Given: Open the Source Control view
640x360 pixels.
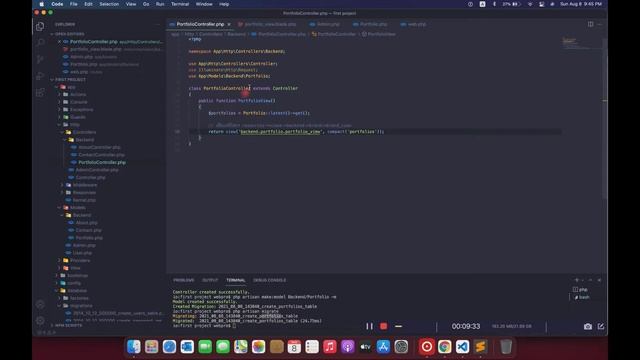Looking at the screenshot, I should click(x=40, y=59).
